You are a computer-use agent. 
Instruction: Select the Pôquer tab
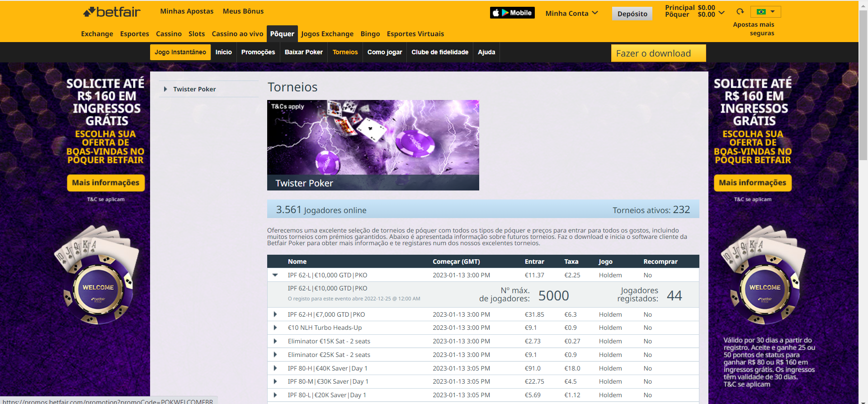click(x=282, y=34)
